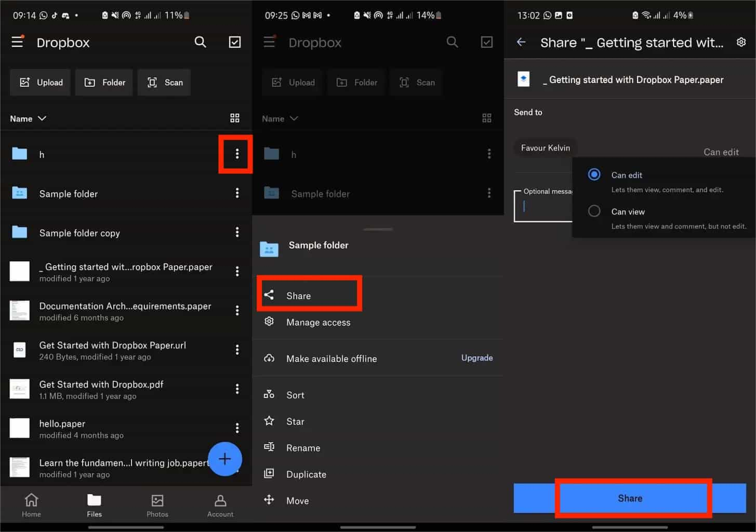Screen dimensions: 756x532
Task: Tap bottom sheet drag handle
Action: point(378,229)
